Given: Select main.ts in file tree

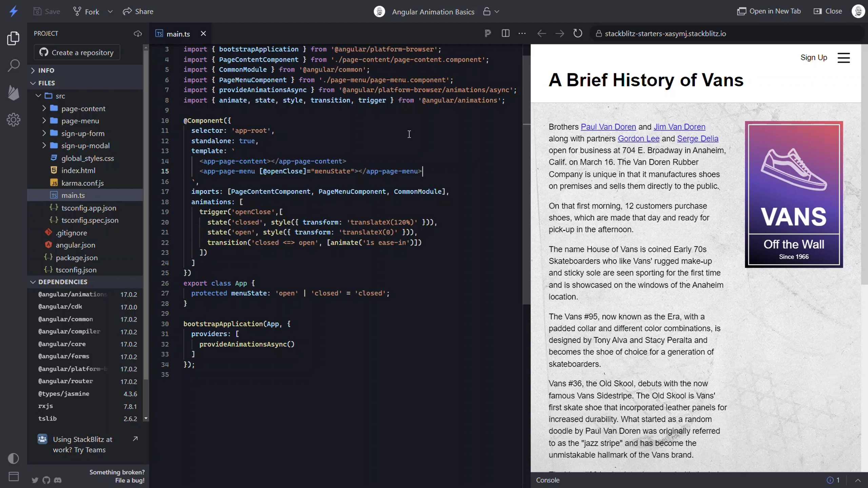Looking at the screenshot, I should click(x=85, y=195).
